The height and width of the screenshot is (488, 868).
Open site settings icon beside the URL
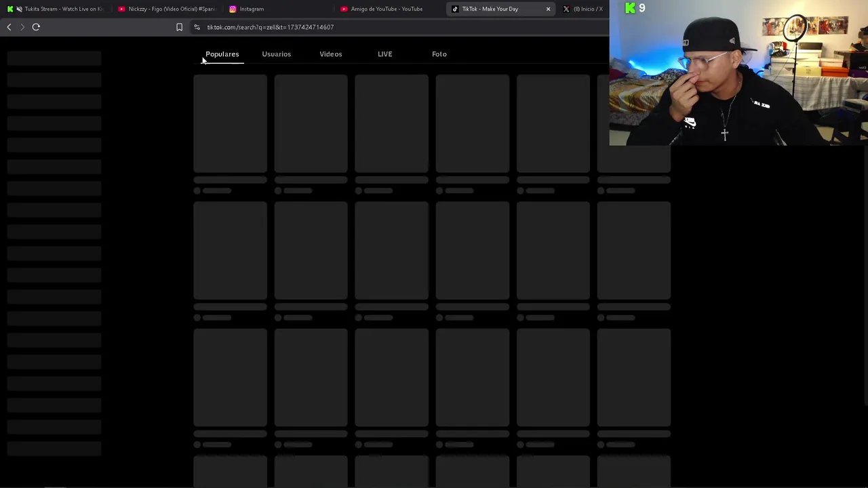click(x=197, y=27)
